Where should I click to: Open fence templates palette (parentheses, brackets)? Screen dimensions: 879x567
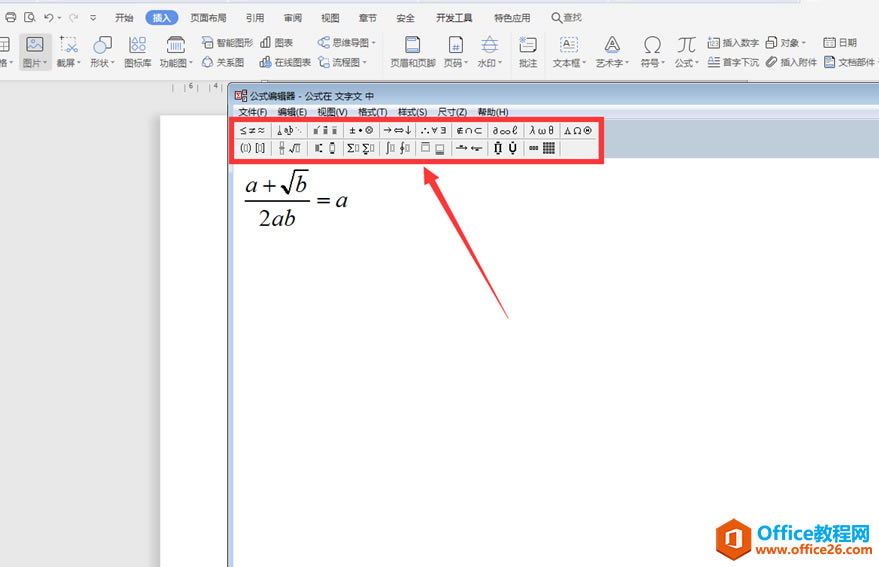252,148
